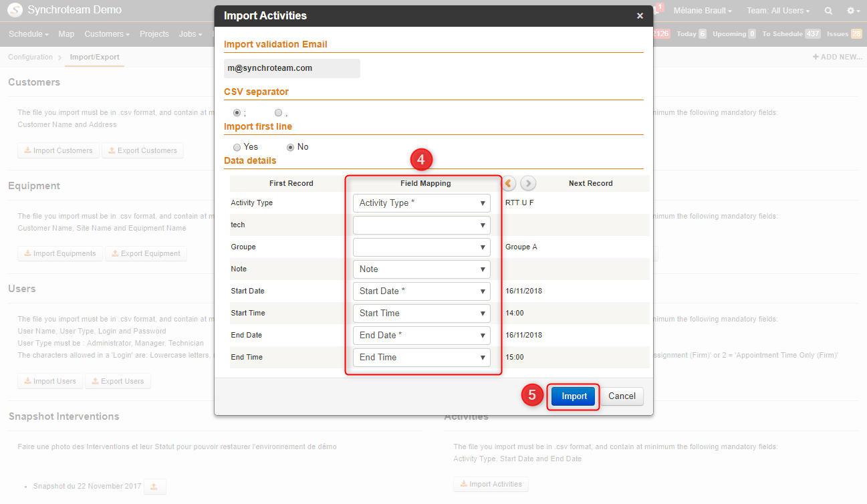Open the search magnifier icon in header

point(828,11)
